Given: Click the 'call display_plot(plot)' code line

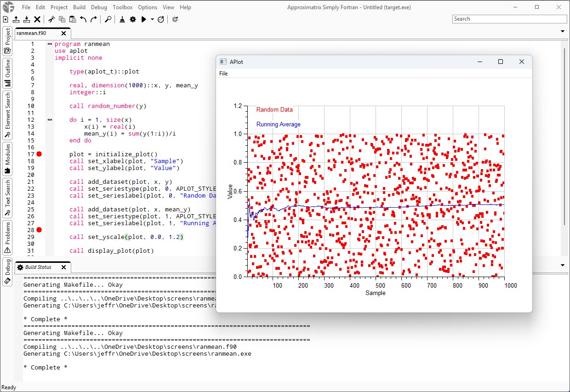Looking at the screenshot, I should pos(112,251).
